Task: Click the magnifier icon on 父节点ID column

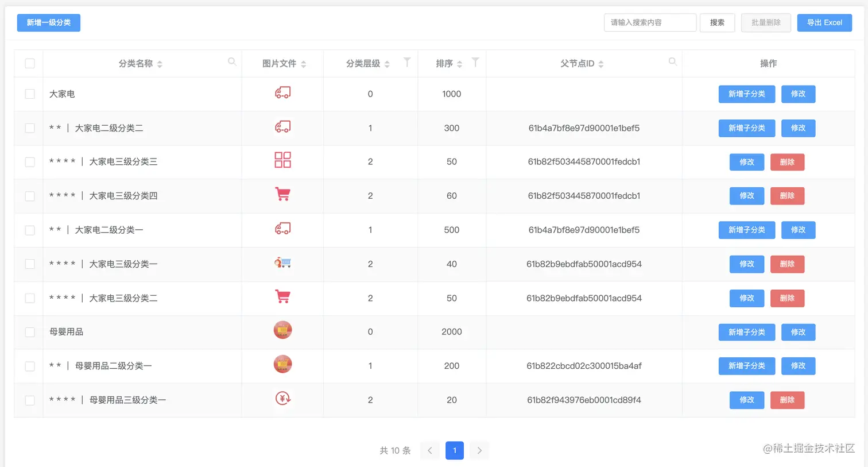Action: tap(672, 61)
